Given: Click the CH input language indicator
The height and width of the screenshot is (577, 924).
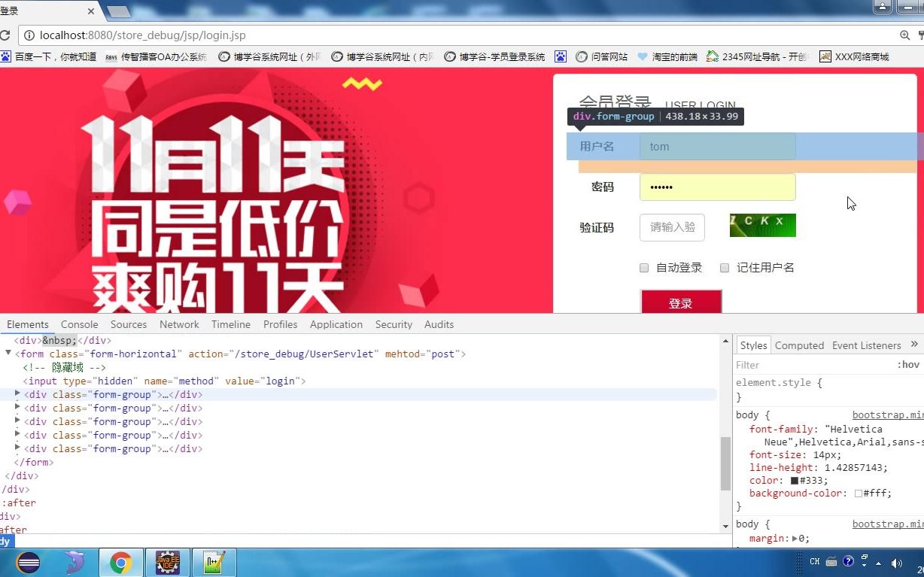Looking at the screenshot, I should click(813, 561).
